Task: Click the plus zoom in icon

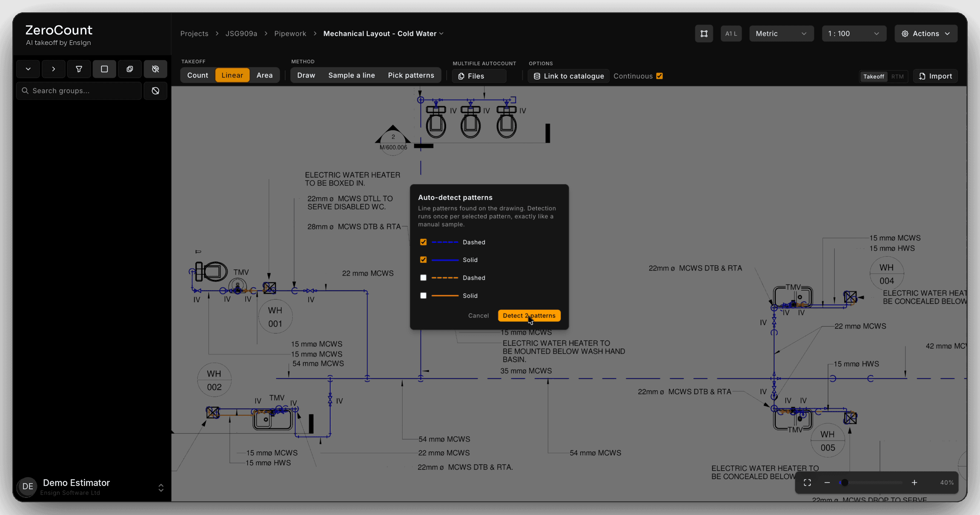Action: 914,483
